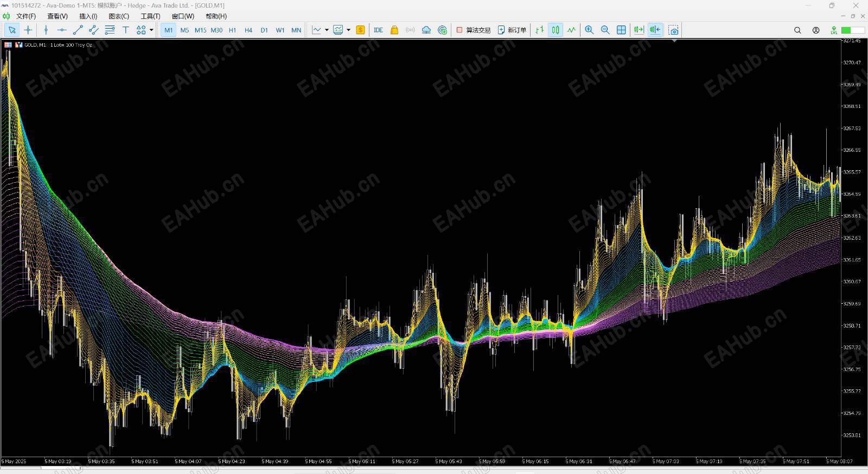Toggle chart auto-scroll to latest bar
The image size is (868, 474).
pyautogui.click(x=639, y=30)
